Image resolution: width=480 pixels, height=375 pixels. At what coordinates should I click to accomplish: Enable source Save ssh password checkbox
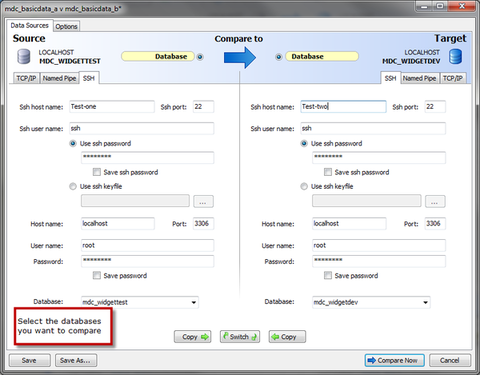point(97,172)
